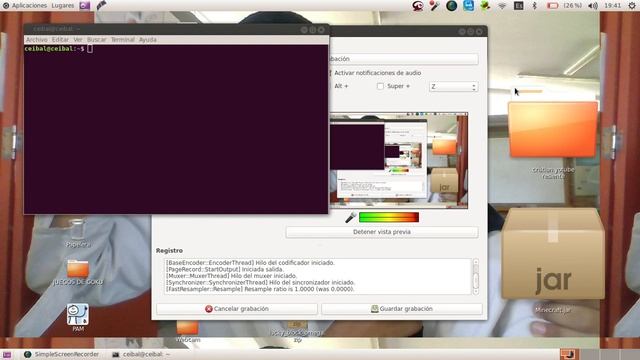Image resolution: width=640 pixels, height=360 pixels.
Task: Open Editar menu in the terminal
Action: pos(60,40)
